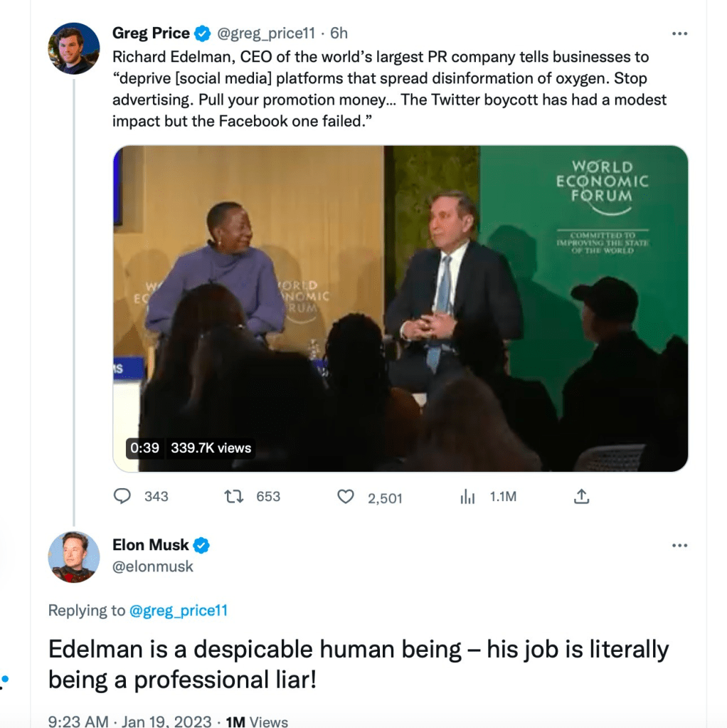
Task: Like Greg Price's tweet with the heart icon
Action: [x=346, y=497]
